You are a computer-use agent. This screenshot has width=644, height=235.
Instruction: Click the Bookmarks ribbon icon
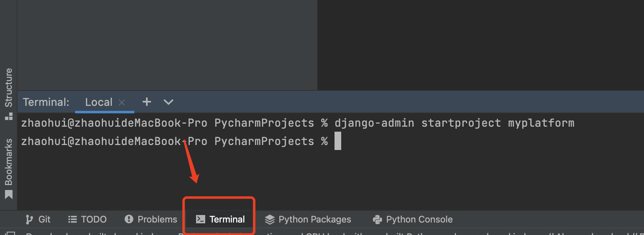coord(9,195)
